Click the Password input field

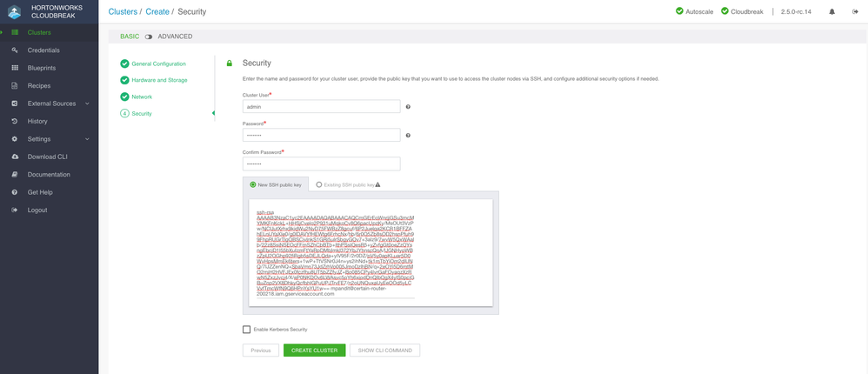321,135
